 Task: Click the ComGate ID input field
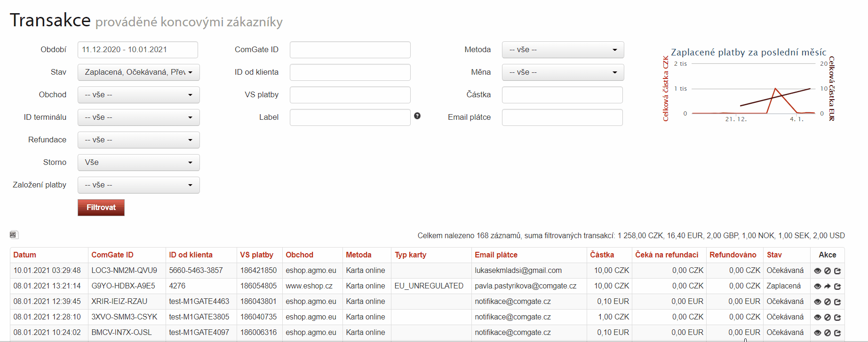350,50
